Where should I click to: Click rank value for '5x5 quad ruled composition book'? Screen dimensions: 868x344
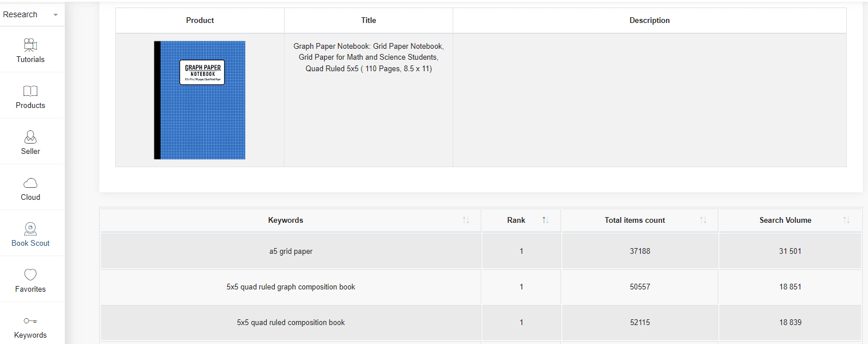coord(521,322)
